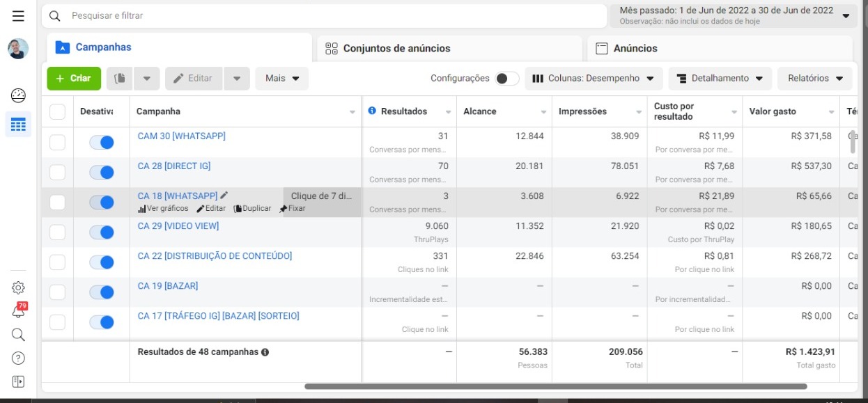The image size is (868, 403).
Task: Click the duplicate campaign toolbar icon
Action: [120, 79]
